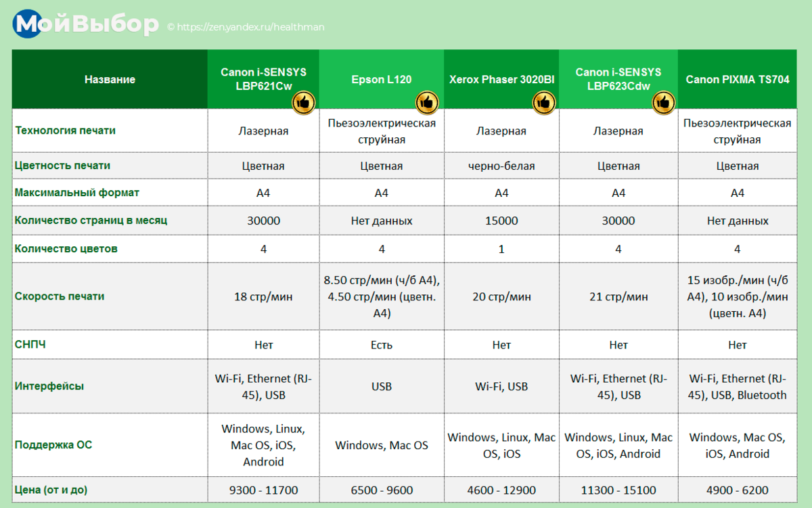Click Epson L120 Пьезоэлектрическая струйная technology cell
Screen dimensions: 812x508
pos(382,131)
